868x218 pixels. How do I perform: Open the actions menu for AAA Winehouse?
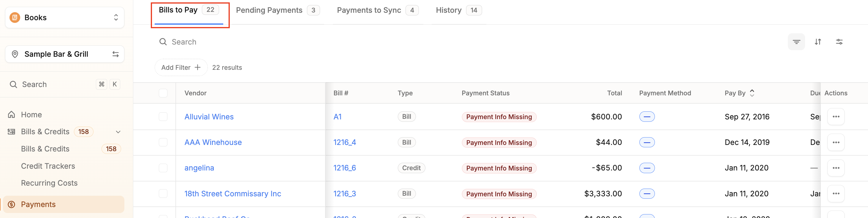click(x=836, y=142)
